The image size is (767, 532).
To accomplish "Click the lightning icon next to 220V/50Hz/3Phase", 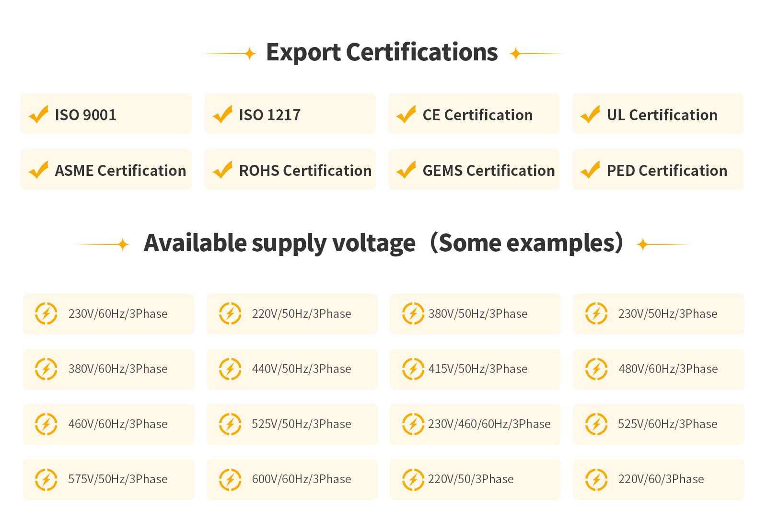I will pos(230,314).
